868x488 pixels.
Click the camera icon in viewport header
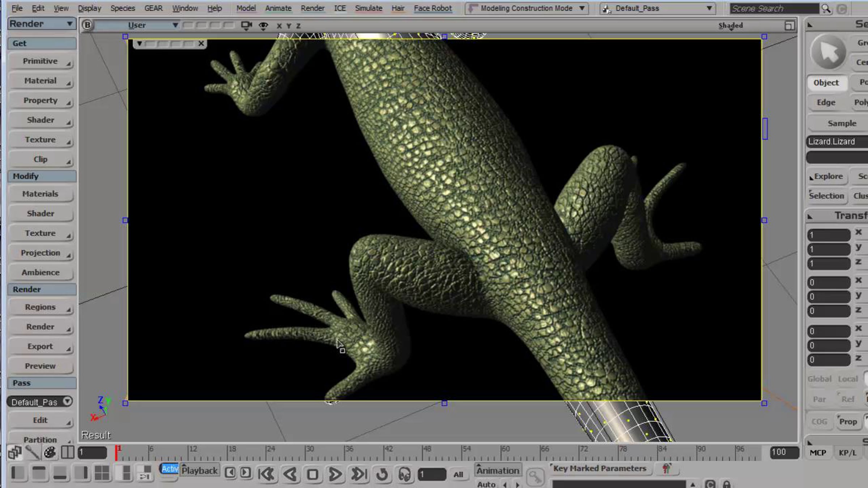click(x=247, y=25)
